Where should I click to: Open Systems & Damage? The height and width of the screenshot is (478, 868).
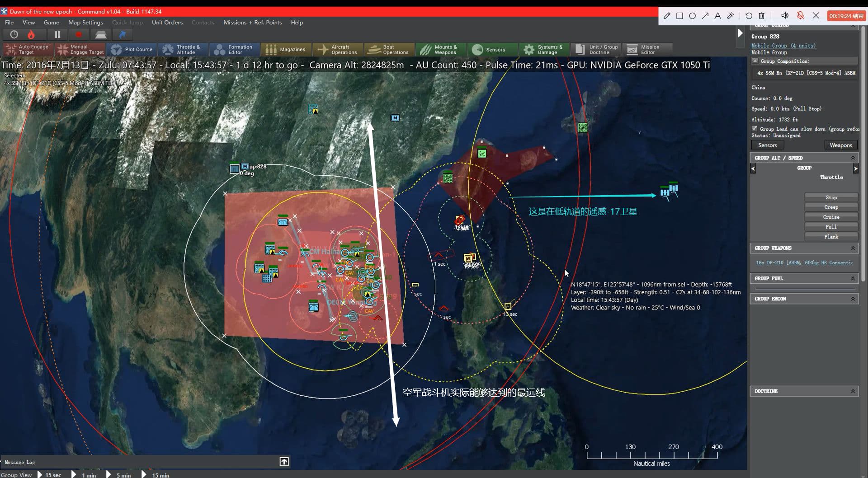[543, 49]
